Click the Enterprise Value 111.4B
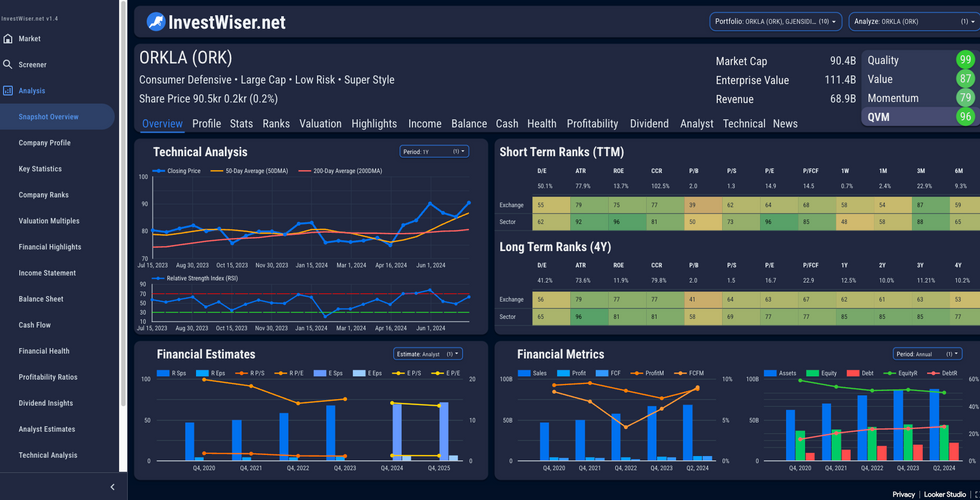 tap(840, 80)
